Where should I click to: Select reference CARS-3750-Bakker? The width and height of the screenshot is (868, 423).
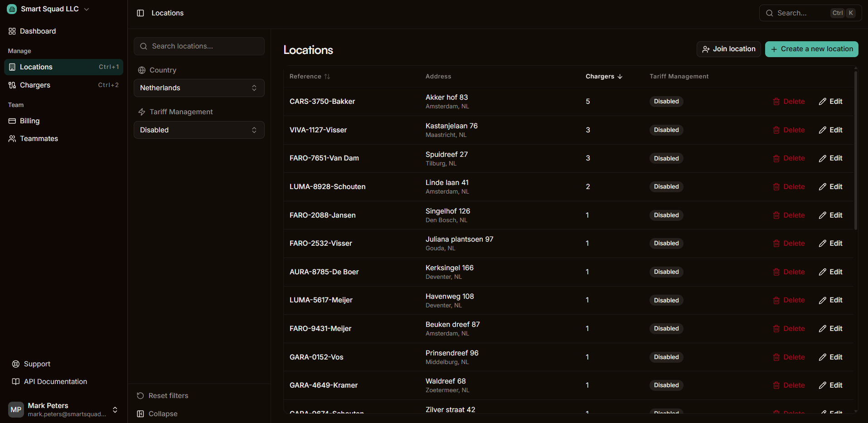click(x=322, y=102)
